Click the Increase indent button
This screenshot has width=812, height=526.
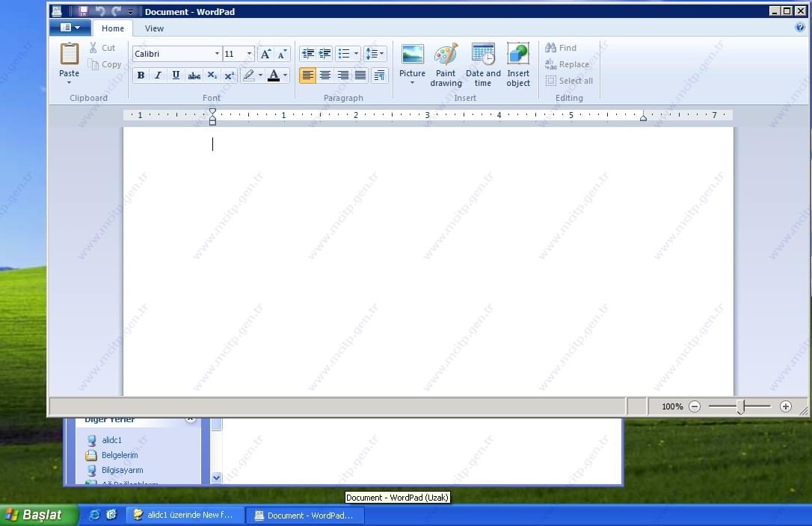click(325, 54)
